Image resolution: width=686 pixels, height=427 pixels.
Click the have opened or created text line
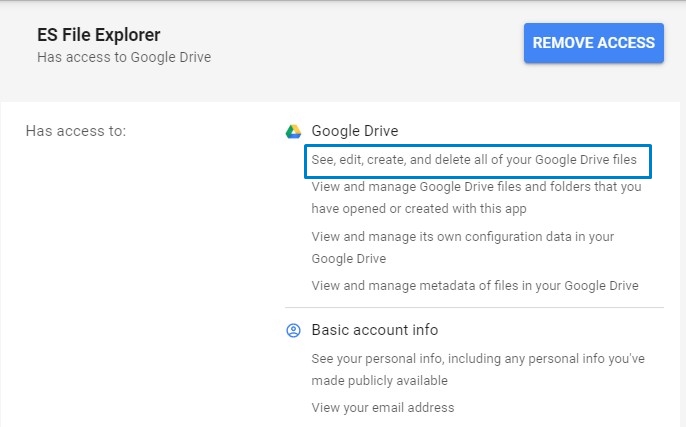click(419, 209)
